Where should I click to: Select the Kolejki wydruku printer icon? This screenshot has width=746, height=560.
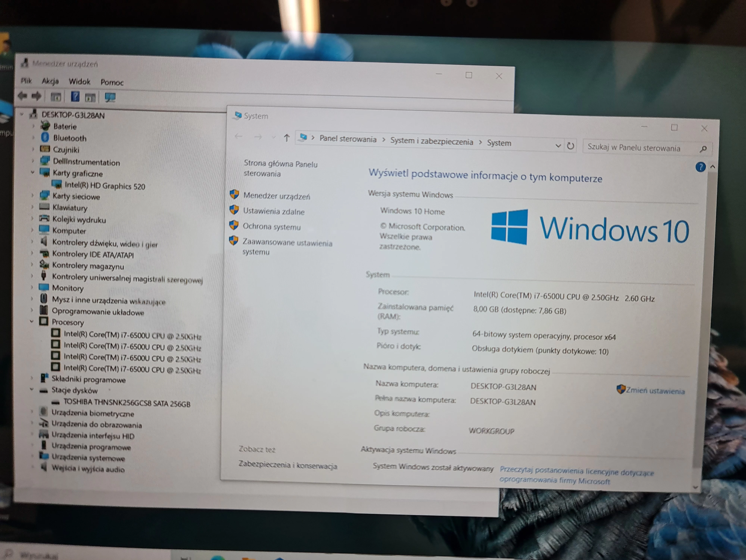(x=44, y=218)
